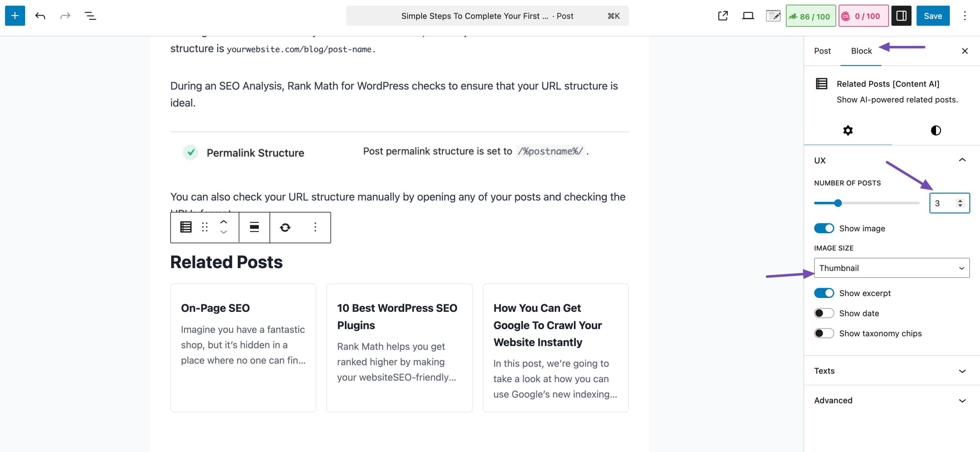The width and height of the screenshot is (980, 452).
Task: Switch to the Styles panel icon
Action: coord(936,131)
